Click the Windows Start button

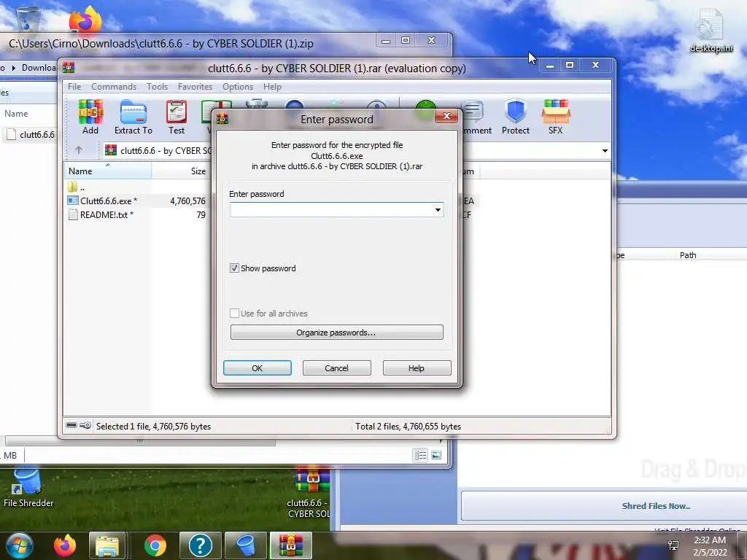point(20,545)
